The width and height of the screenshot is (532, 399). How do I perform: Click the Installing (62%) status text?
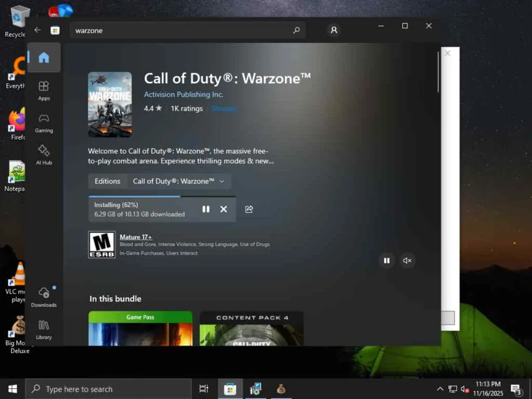click(116, 205)
